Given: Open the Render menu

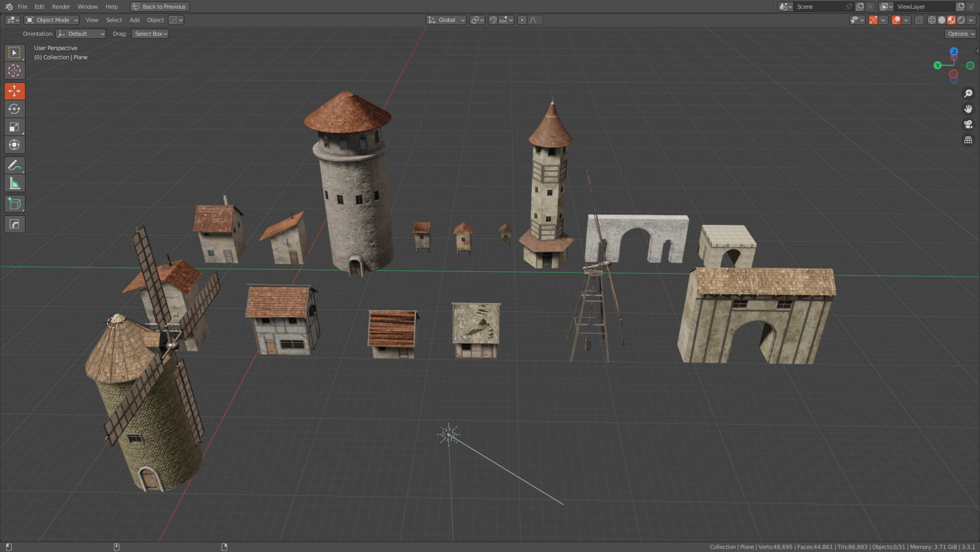Looking at the screenshot, I should pyautogui.click(x=60, y=7).
